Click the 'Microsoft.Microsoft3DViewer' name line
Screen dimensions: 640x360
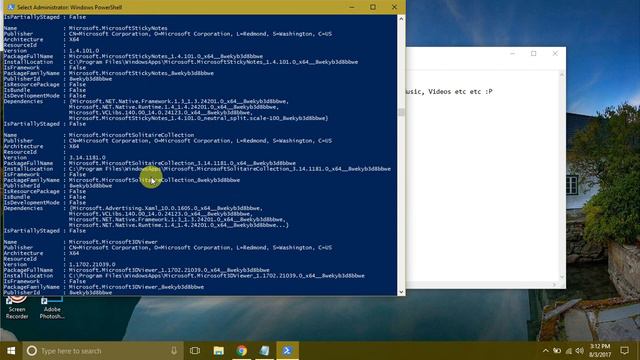click(x=113, y=242)
